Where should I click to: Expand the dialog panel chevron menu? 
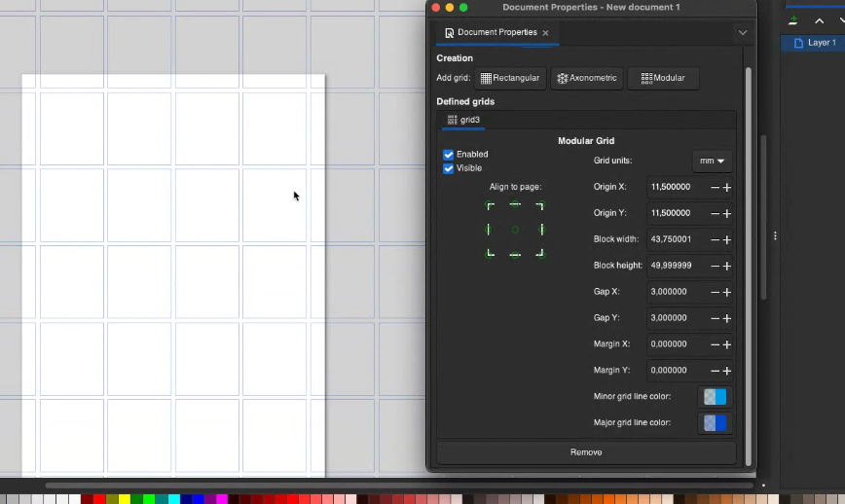click(x=743, y=33)
